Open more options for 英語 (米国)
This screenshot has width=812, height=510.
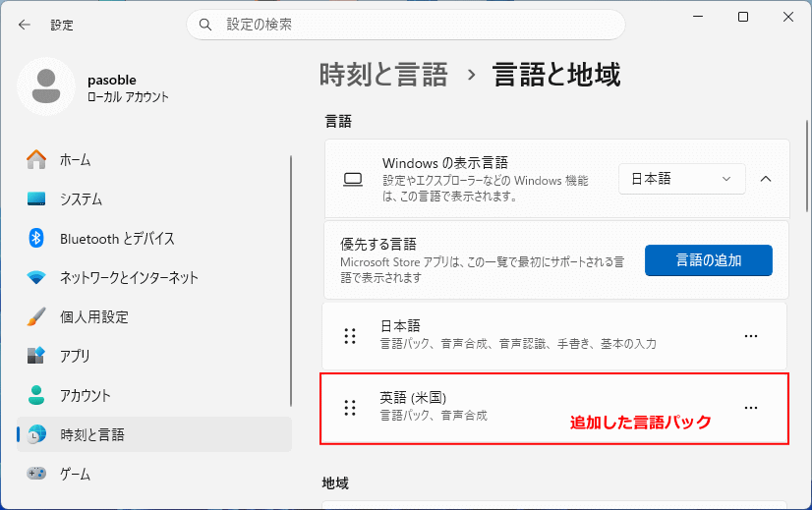751,408
